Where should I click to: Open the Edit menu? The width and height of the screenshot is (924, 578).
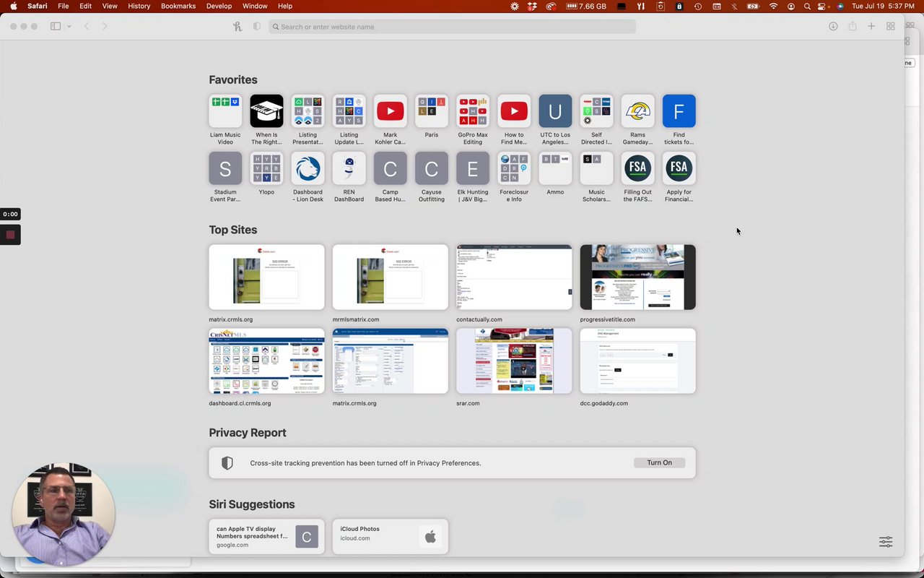click(x=85, y=6)
